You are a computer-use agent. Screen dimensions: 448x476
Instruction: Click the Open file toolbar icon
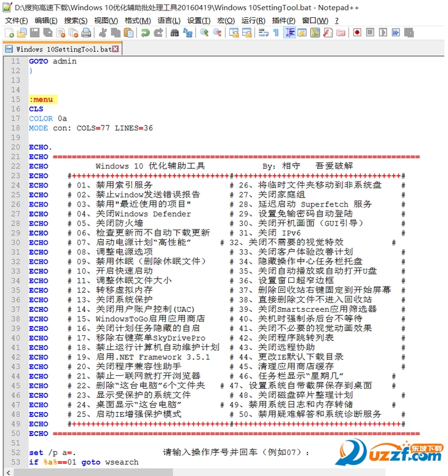coord(22,33)
